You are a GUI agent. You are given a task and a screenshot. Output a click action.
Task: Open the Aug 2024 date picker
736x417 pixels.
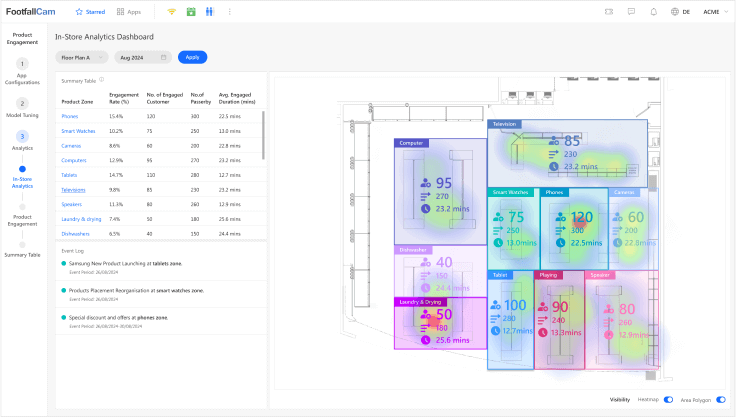click(x=142, y=57)
